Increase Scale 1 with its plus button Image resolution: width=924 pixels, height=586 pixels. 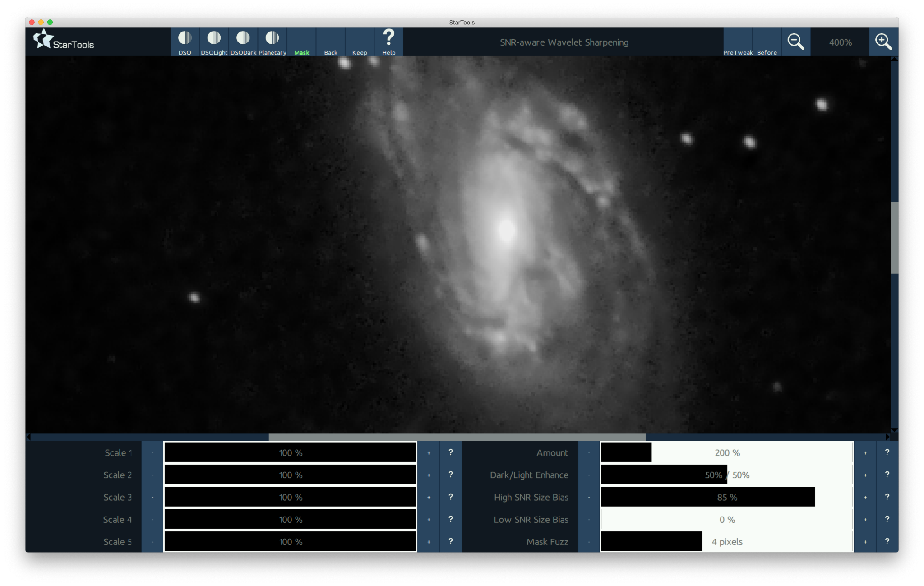(429, 452)
